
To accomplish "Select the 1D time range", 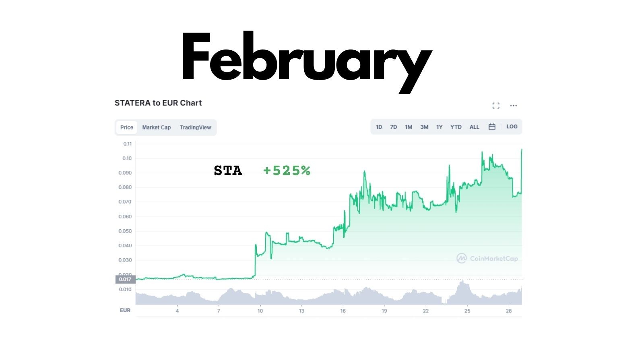I will (379, 127).
